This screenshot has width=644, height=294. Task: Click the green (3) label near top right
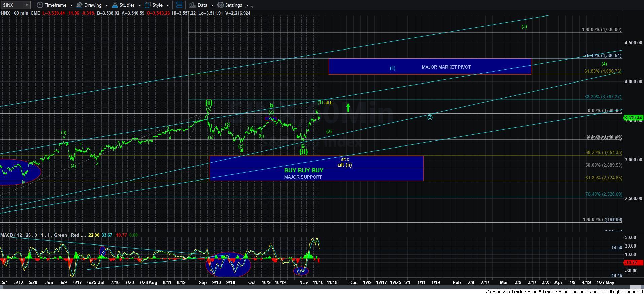524,27
